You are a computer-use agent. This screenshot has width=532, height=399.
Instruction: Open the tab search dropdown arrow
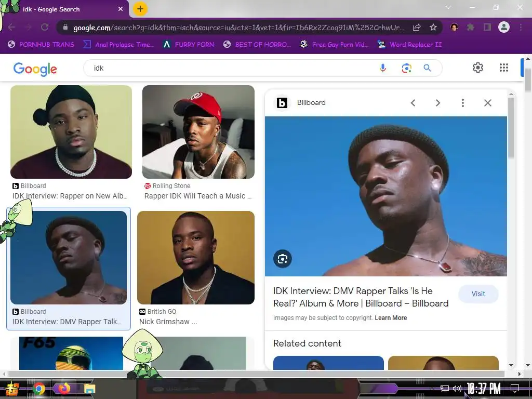tap(448, 7)
